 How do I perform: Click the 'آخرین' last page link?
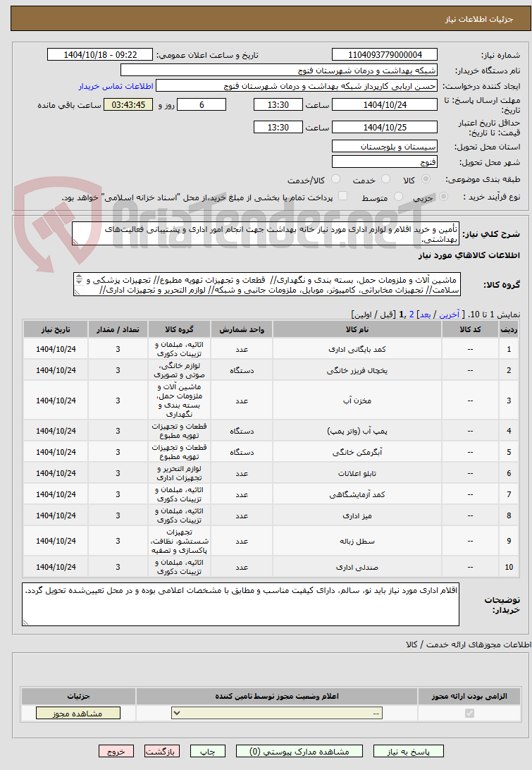coord(449,314)
